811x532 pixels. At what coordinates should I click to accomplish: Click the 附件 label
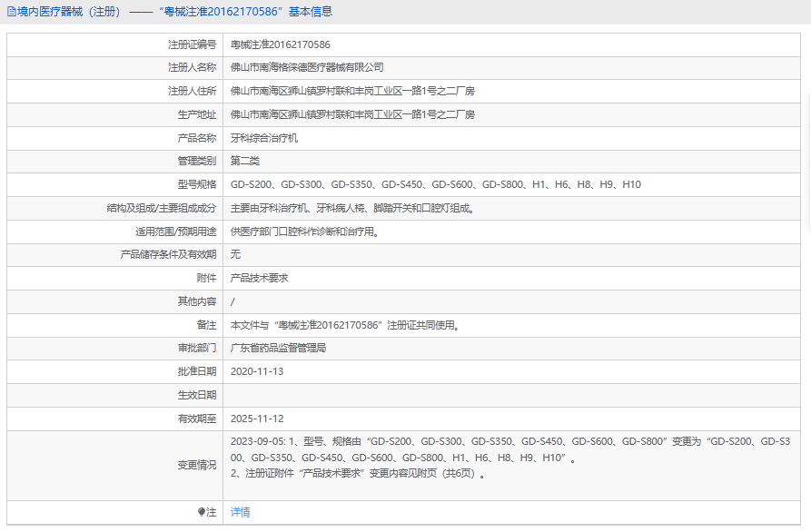pos(206,278)
